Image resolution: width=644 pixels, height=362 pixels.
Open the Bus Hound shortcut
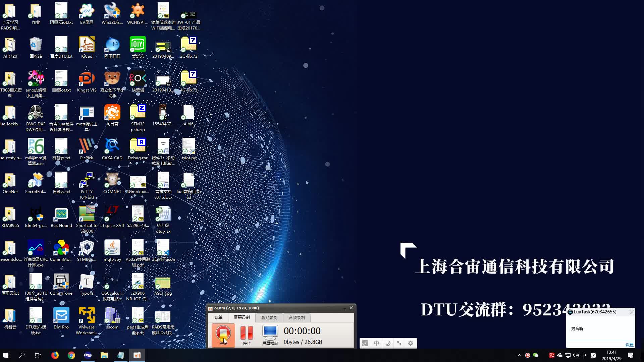61,217
